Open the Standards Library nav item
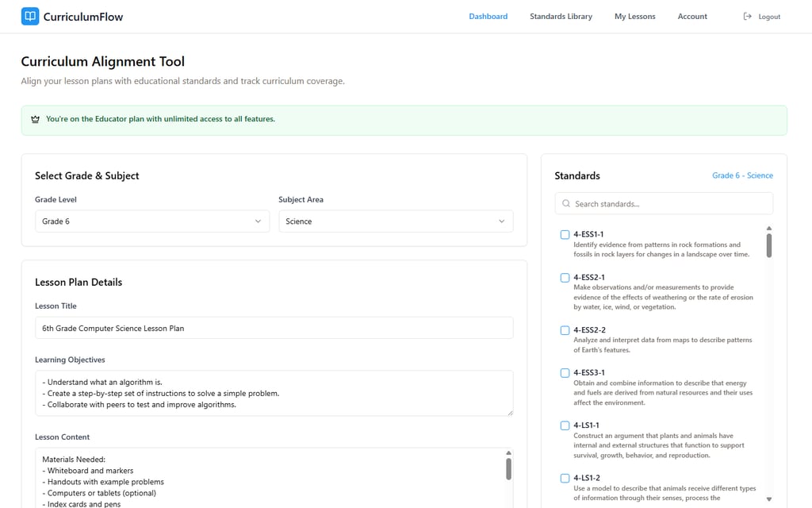 (561, 17)
